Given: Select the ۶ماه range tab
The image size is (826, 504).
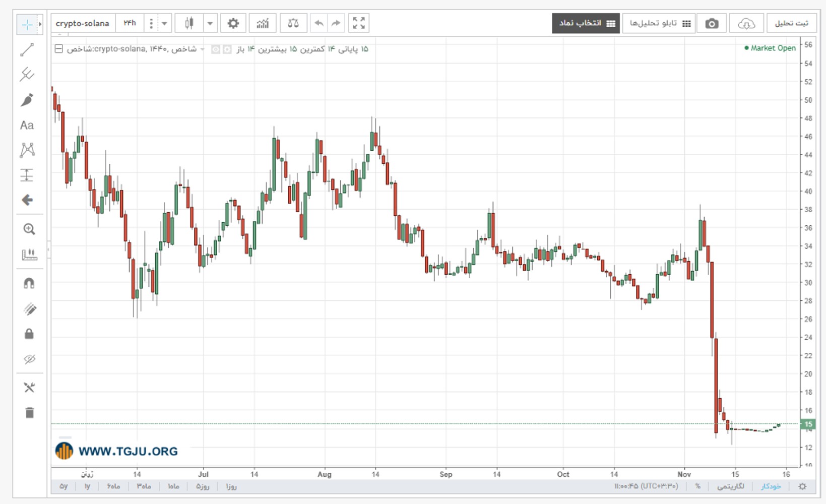Looking at the screenshot, I should coord(113,486).
